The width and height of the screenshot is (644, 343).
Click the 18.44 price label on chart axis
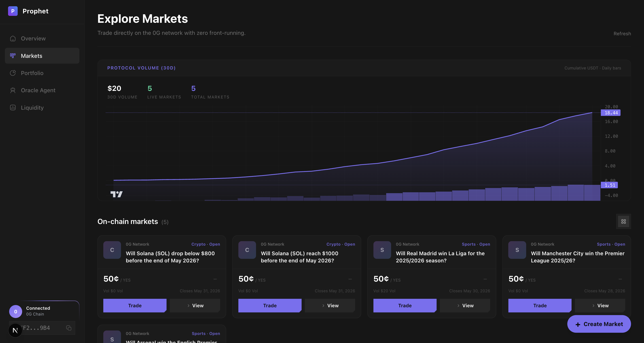pyautogui.click(x=610, y=113)
